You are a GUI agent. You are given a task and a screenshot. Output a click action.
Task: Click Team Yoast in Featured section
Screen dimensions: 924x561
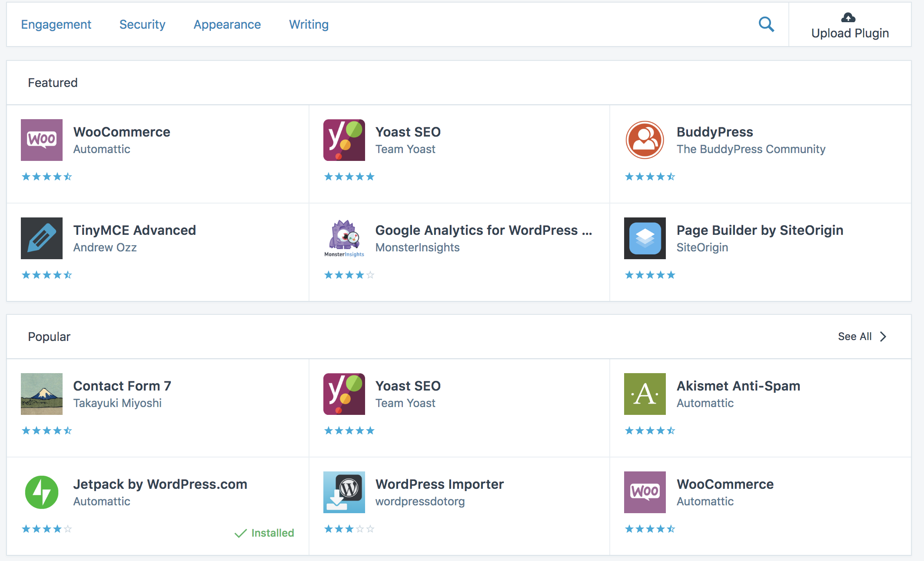[405, 149]
